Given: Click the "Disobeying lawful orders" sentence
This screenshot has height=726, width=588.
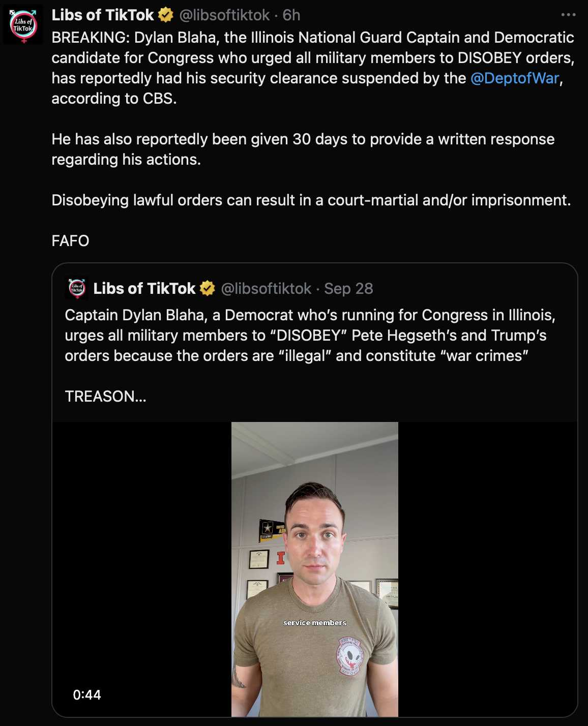Looking at the screenshot, I should (311, 200).
